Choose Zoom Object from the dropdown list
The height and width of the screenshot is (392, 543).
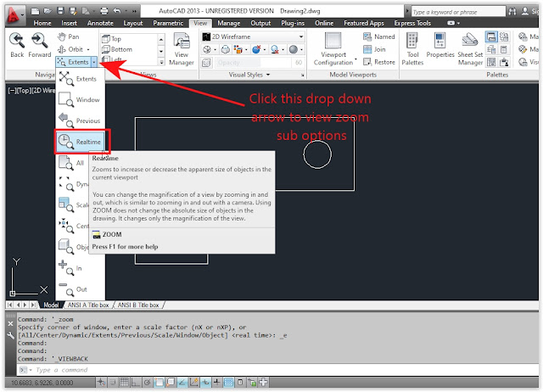pos(73,247)
